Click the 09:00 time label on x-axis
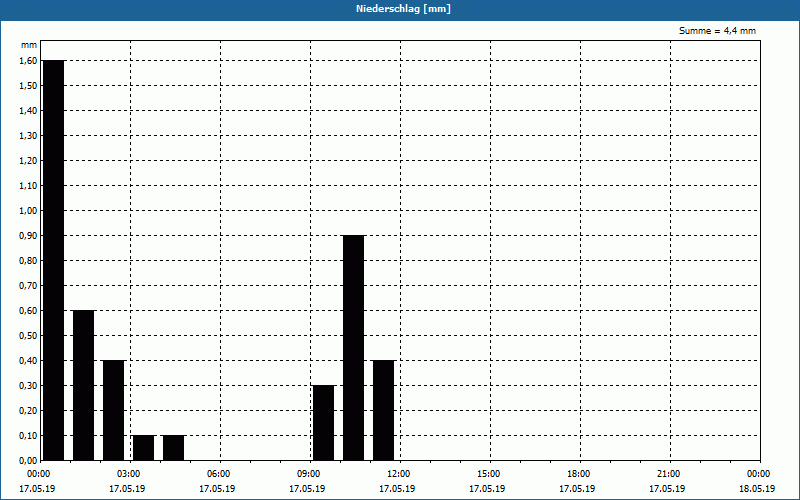 pyautogui.click(x=309, y=474)
